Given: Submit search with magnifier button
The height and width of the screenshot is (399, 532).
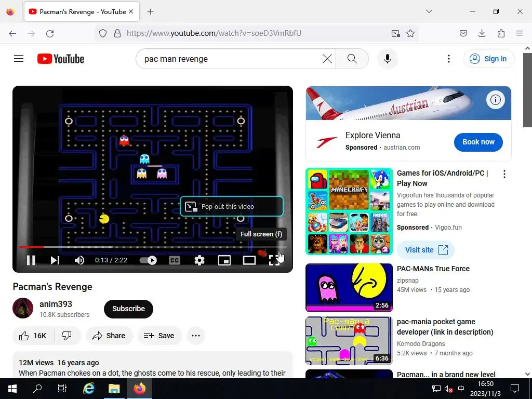Looking at the screenshot, I should [x=352, y=59].
